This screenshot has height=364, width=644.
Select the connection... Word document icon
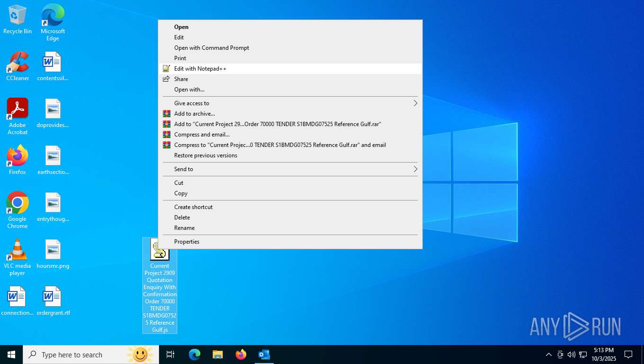(18, 301)
